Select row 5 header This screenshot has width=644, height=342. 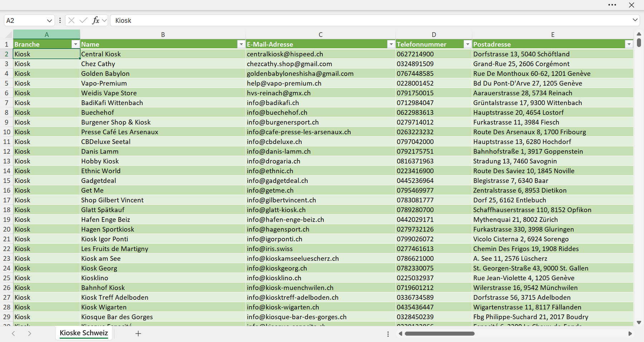(6, 83)
